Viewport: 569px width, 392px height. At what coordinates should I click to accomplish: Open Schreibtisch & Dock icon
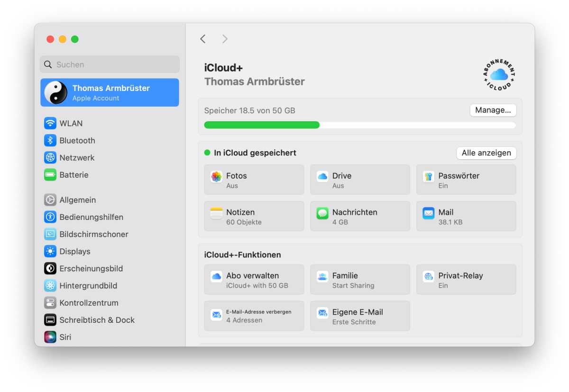pyautogui.click(x=50, y=320)
